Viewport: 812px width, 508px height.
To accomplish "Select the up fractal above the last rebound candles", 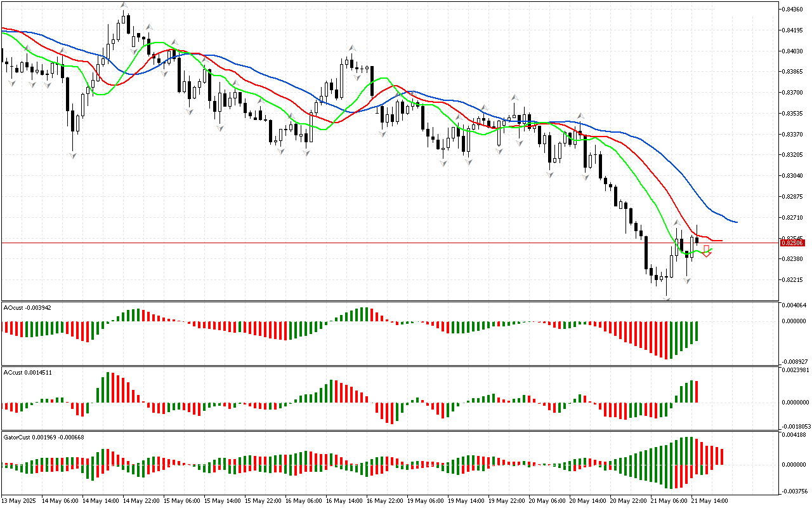I will [677, 223].
